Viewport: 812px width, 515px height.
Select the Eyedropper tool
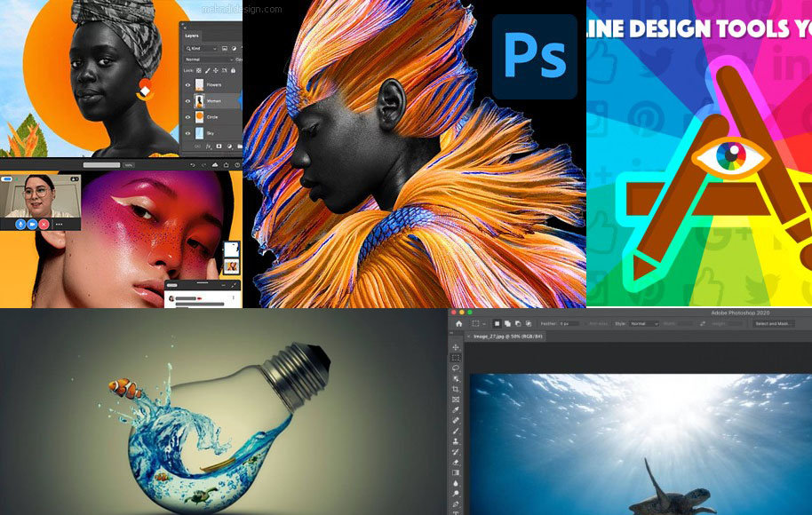(x=456, y=410)
